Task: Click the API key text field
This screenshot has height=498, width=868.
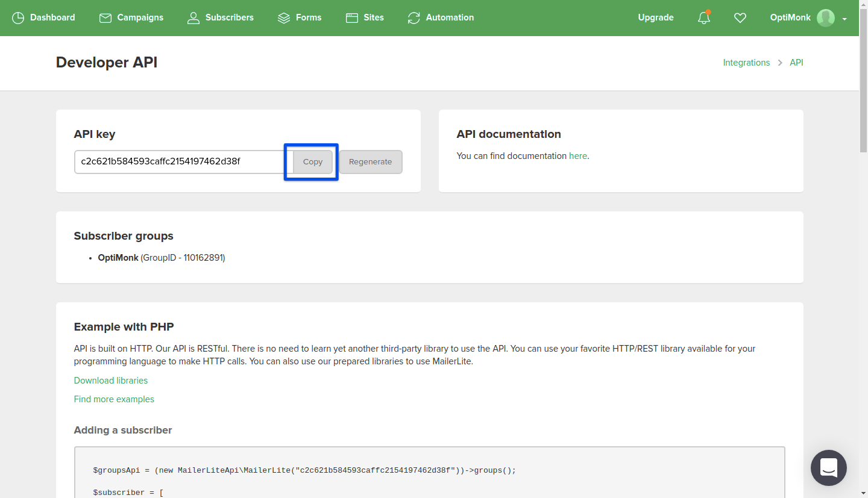Action: (184, 162)
